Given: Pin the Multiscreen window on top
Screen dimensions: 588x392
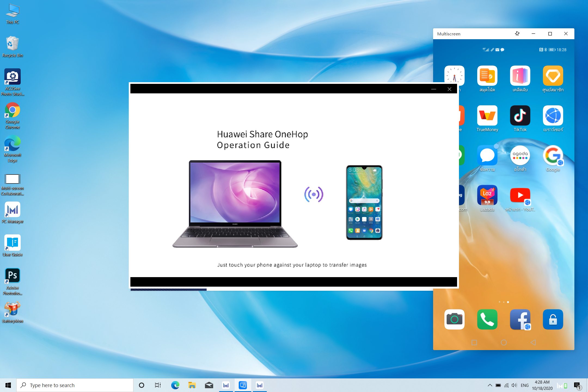Looking at the screenshot, I should (517, 33).
